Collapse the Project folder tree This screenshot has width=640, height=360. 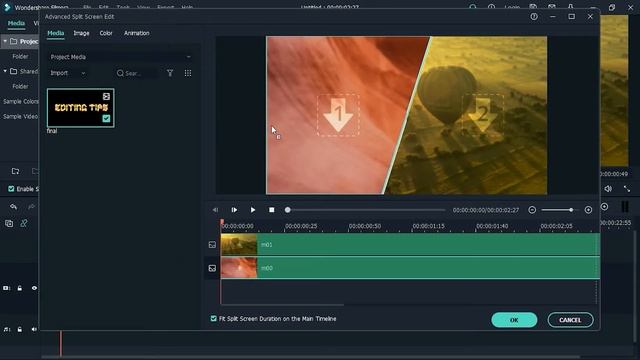click(5, 41)
